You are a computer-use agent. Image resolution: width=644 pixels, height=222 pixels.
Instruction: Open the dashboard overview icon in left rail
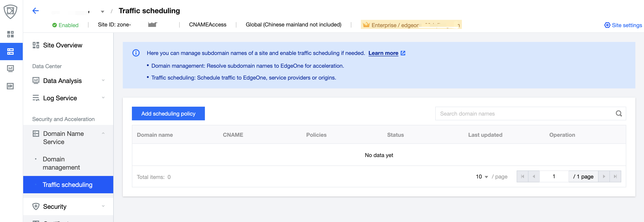[x=10, y=34]
